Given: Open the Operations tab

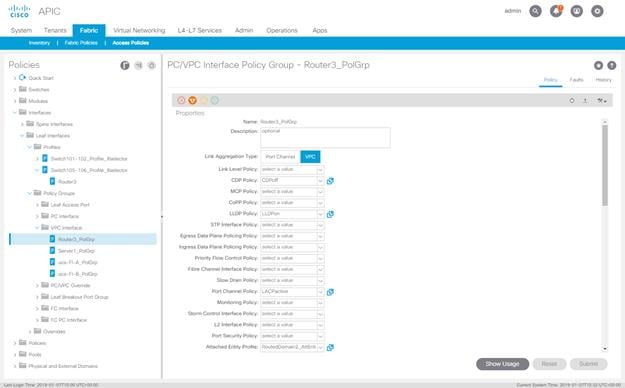Looking at the screenshot, I should pyautogui.click(x=282, y=30).
